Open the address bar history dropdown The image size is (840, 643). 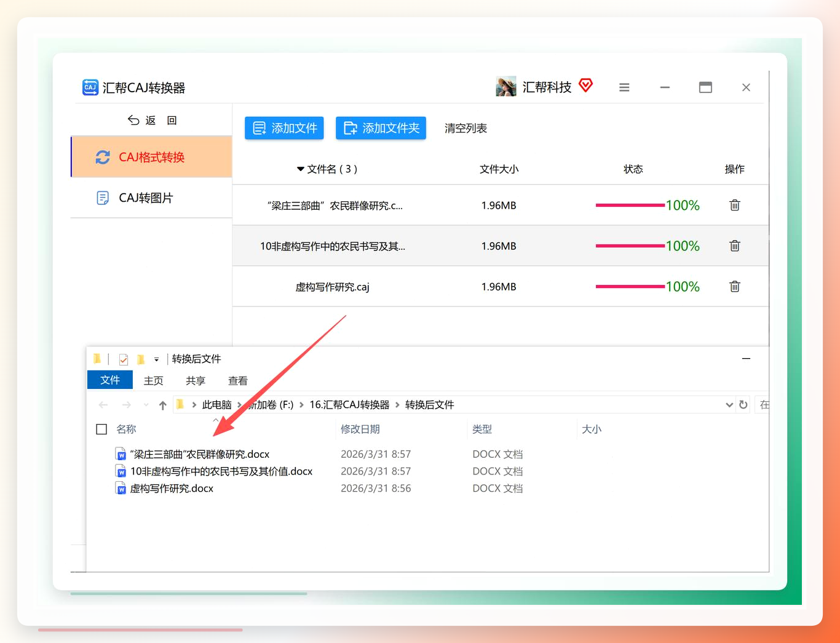729,404
